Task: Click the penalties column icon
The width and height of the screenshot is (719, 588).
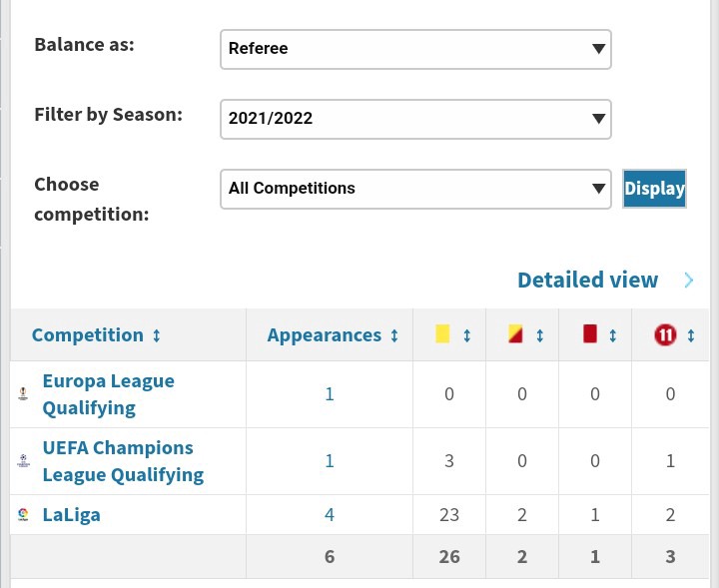Action: [665, 335]
